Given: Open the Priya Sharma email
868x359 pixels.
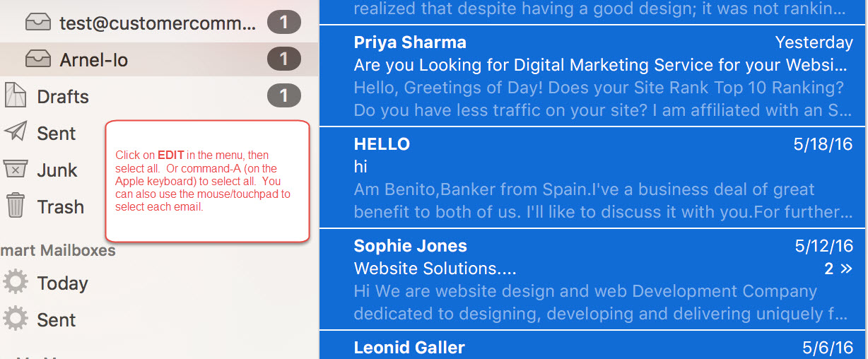Looking at the screenshot, I should [x=592, y=76].
